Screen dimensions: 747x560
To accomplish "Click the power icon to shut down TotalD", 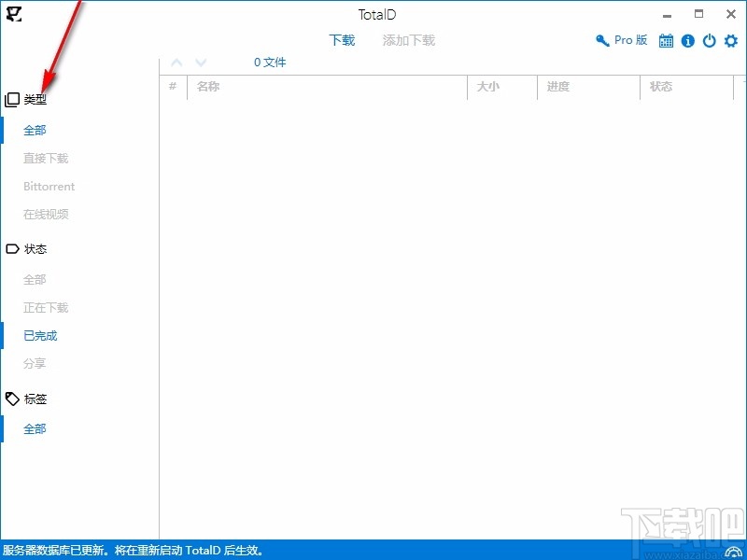I will [709, 41].
